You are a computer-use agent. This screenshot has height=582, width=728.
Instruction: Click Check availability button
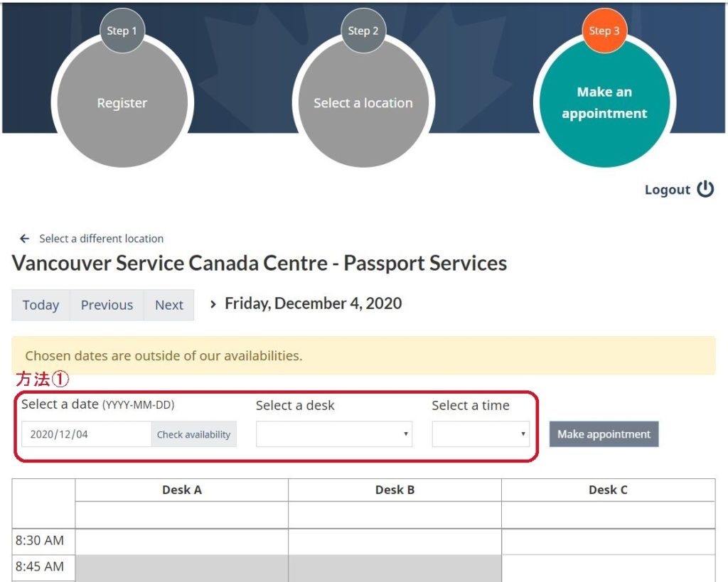[x=193, y=434]
